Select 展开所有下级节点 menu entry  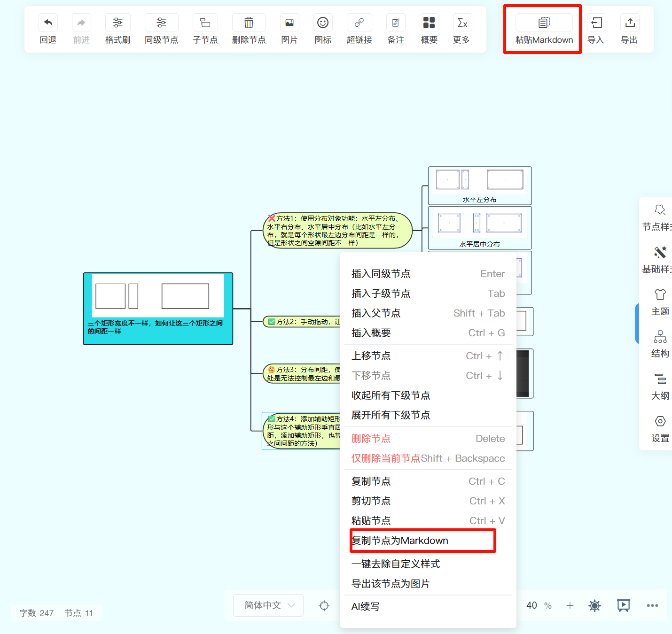[x=428, y=415]
